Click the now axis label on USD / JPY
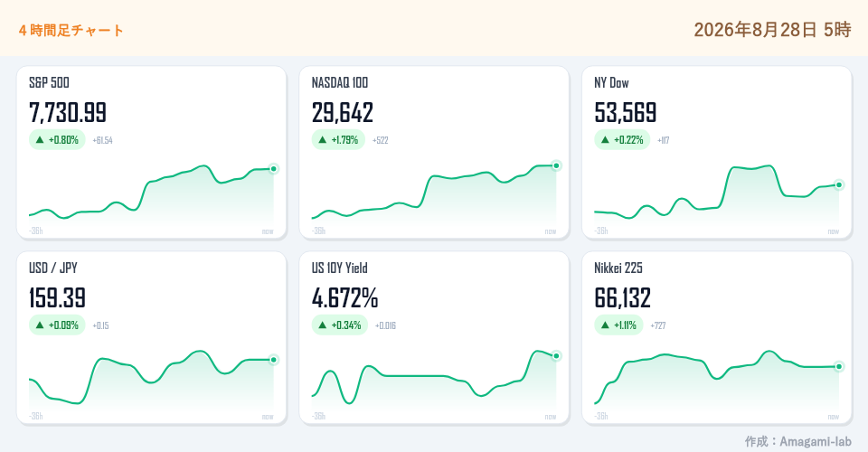 (x=268, y=417)
